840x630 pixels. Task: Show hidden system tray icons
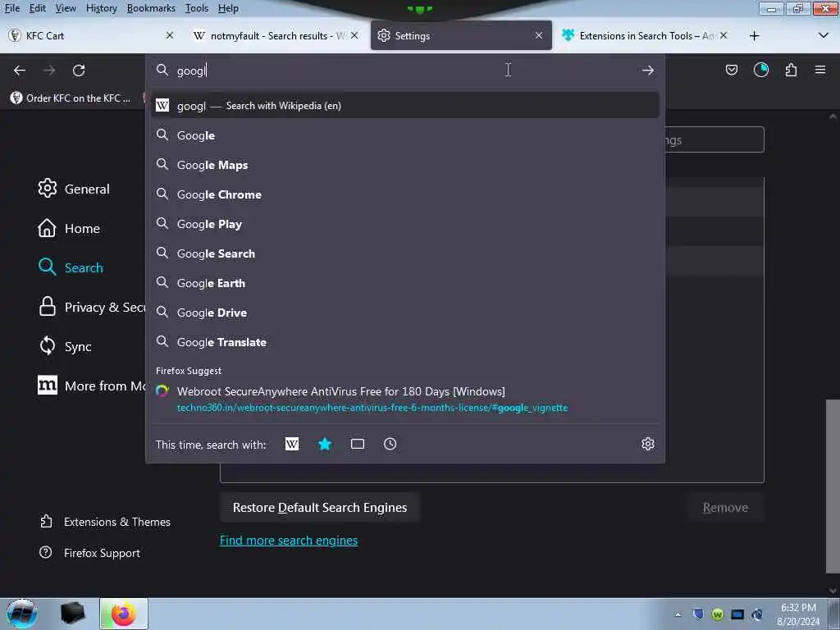pyautogui.click(x=678, y=614)
